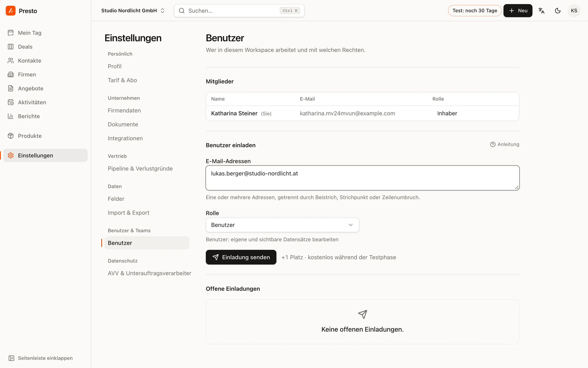Image resolution: width=588 pixels, height=368 pixels.
Task: Open the Firmen building icon
Action: [x=10, y=74]
